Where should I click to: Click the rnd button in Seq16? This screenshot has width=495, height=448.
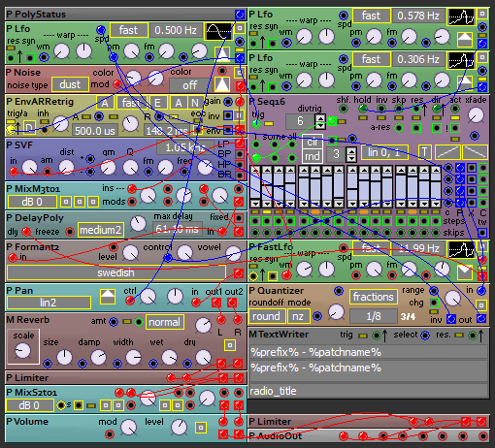(313, 156)
